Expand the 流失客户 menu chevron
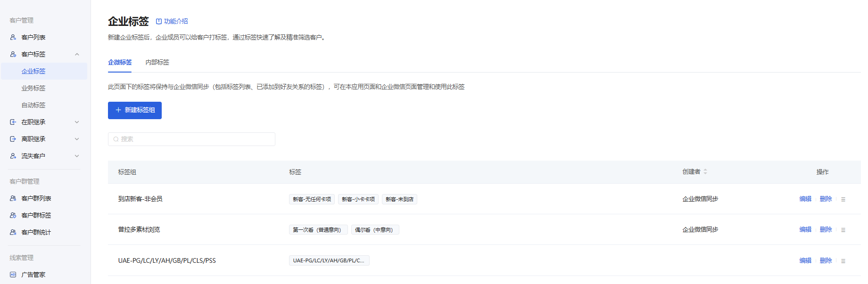This screenshot has height=284, width=868. pyautogui.click(x=77, y=156)
